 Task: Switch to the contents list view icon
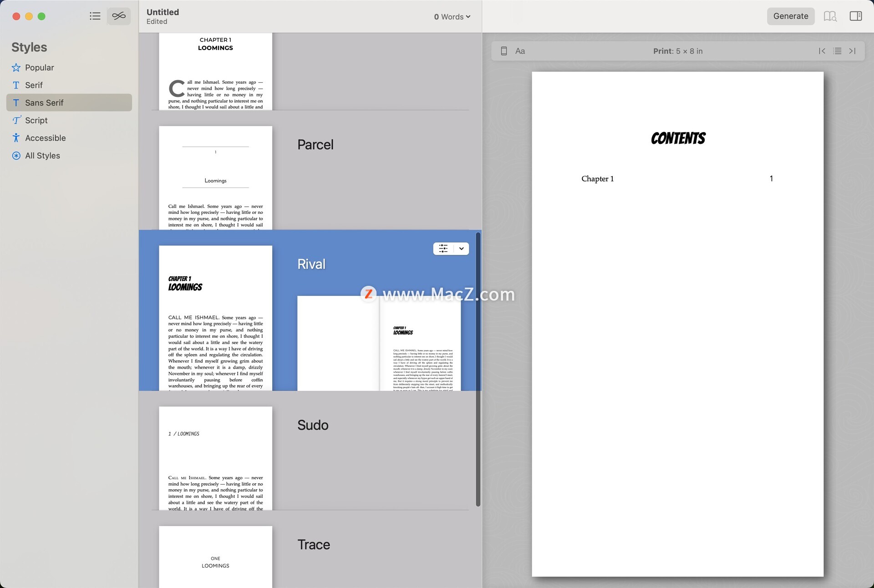click(x=95, y=16)
